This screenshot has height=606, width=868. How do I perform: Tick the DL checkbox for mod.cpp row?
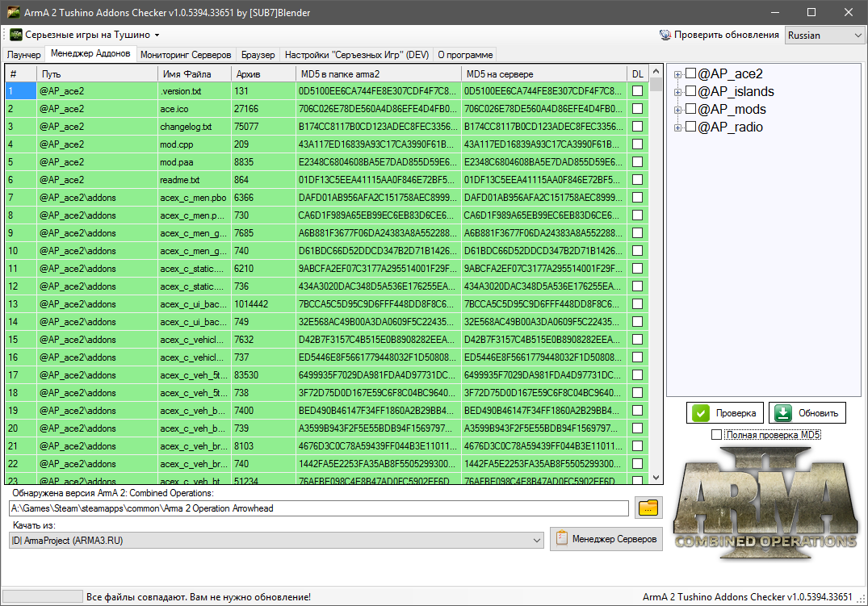click(637, 144)
